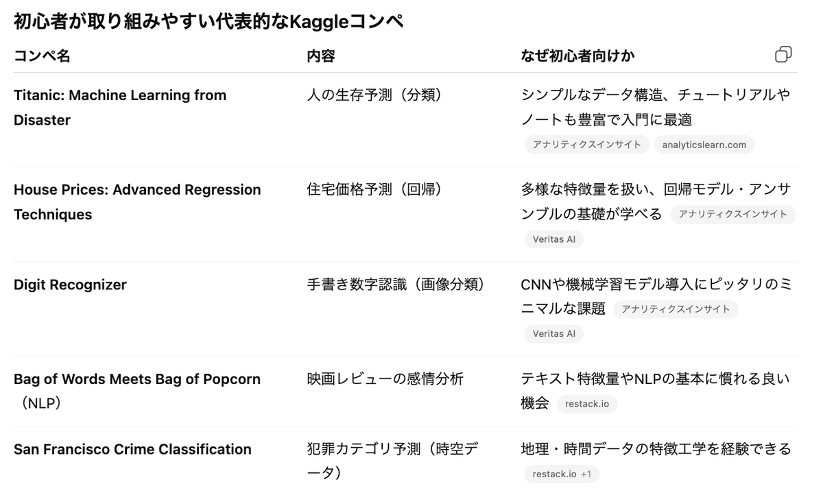Screen dimensions: 823x504
Task: Open アナリティクスインサイト source in Titanic row
Action: click(x=587, y=145)
